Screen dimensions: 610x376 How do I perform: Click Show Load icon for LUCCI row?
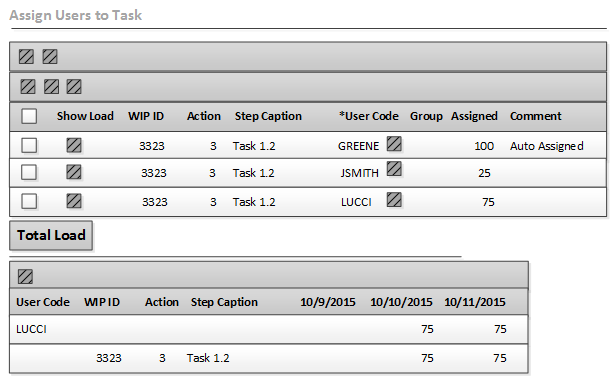point(74,201)
